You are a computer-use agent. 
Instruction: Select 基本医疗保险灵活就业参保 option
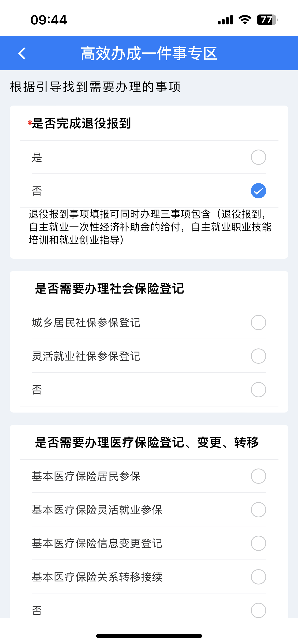click(x=258, y=510)
